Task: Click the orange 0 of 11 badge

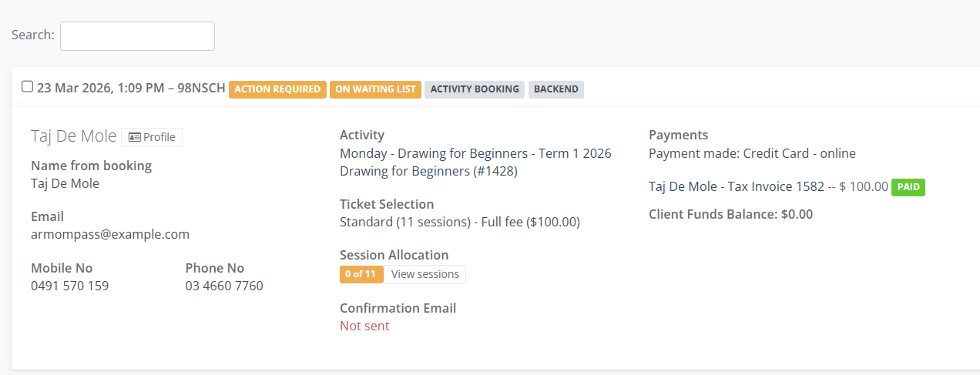Action: [361, 274]
